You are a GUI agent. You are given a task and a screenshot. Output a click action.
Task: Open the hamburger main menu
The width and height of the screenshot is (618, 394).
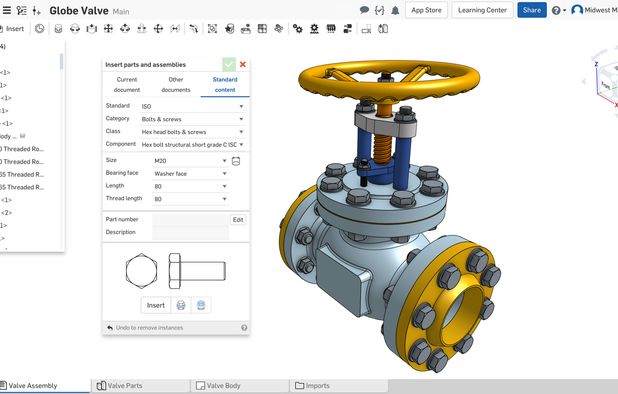point(7,10)
